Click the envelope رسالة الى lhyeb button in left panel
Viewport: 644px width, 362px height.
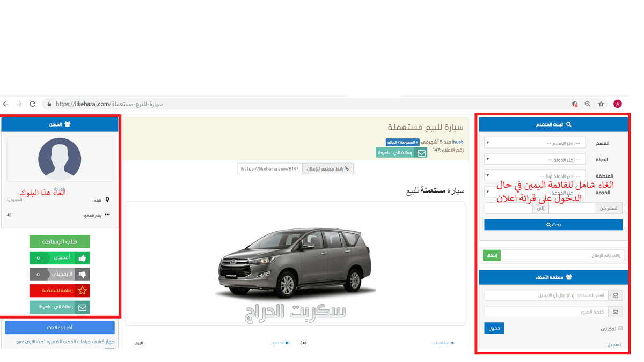tap(60, 307)
